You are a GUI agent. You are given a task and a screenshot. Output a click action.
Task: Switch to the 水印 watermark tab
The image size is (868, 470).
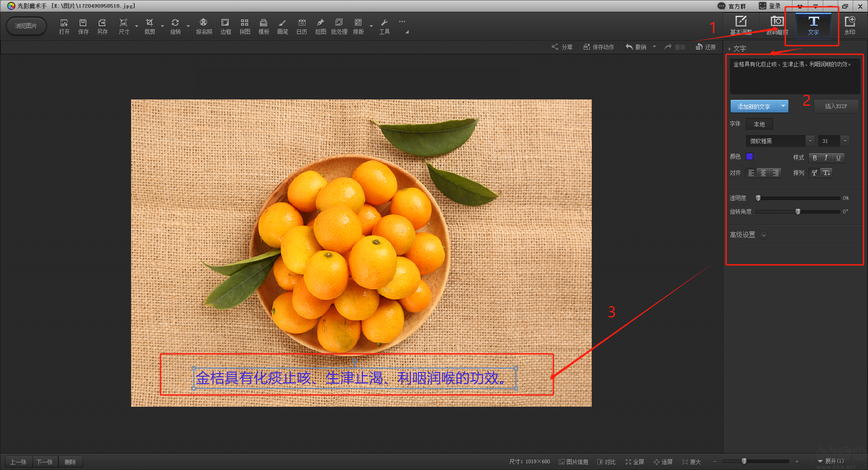click(x=849, y=26)
